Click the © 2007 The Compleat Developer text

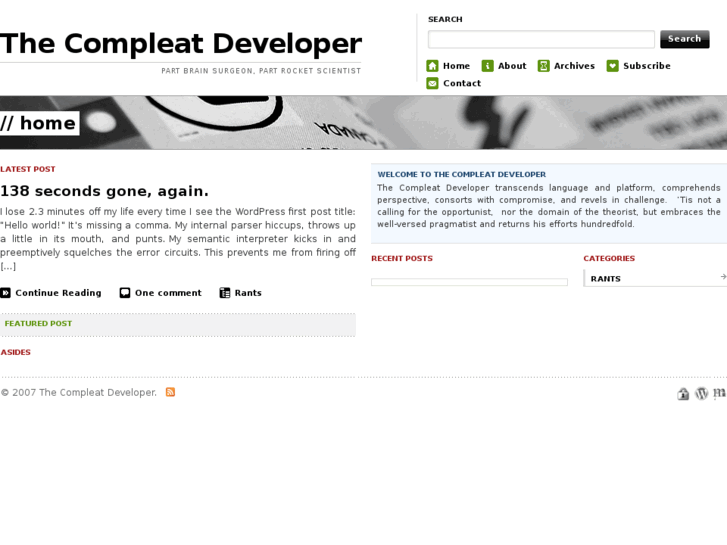[x=78, y=392]
